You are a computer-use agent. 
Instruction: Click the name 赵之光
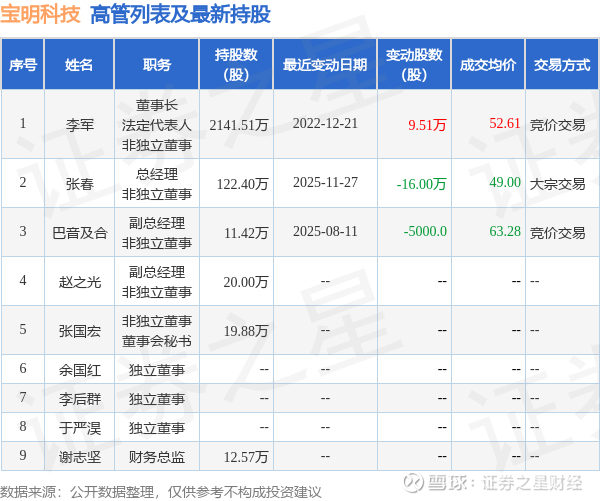click(80, 282)
